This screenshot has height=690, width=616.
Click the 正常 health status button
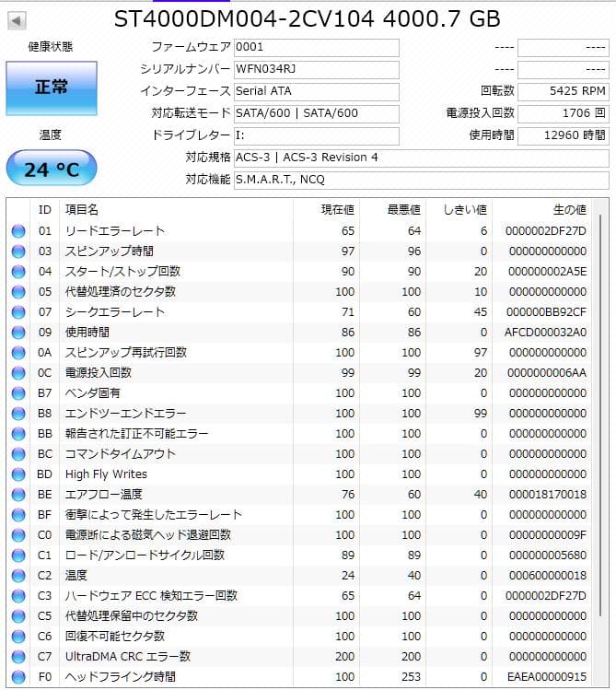point(52,88)
